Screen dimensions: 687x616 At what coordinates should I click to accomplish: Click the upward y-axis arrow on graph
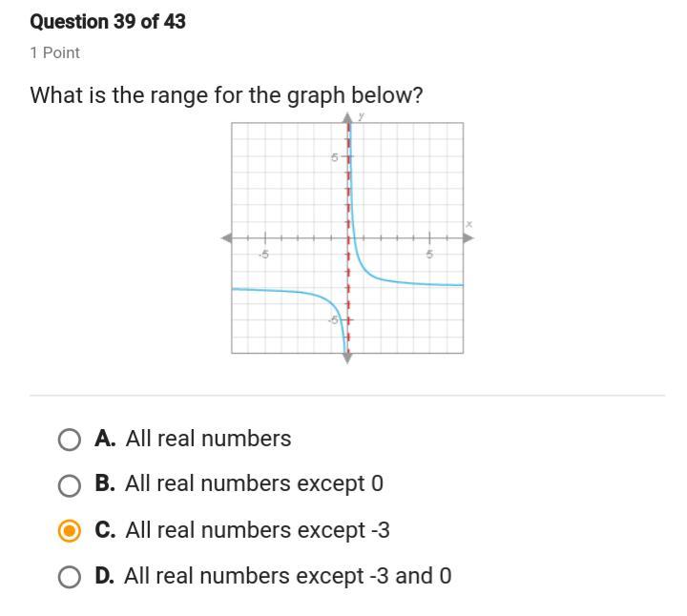coord(347,118)
